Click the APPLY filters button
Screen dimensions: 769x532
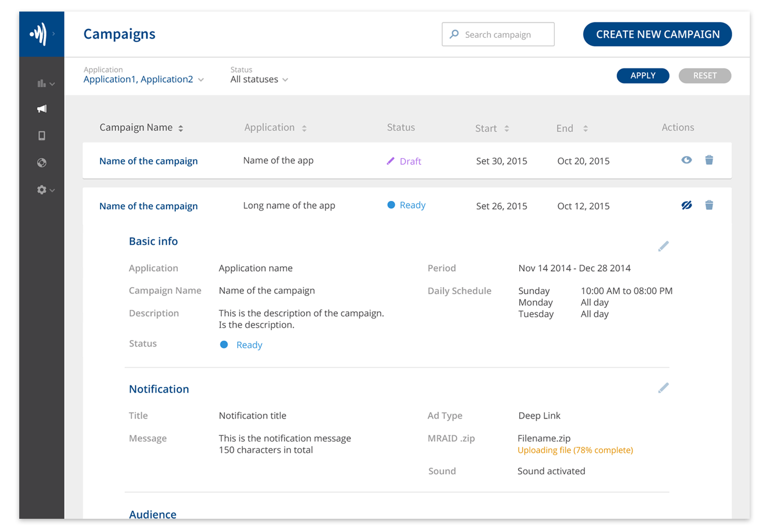[x=643, y=76]
